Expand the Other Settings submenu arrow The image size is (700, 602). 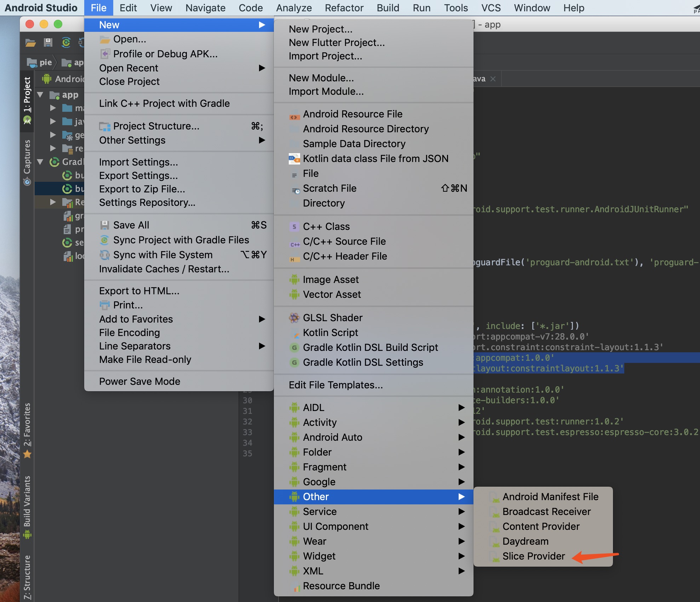pyautogui.click(x=262, y=140)
